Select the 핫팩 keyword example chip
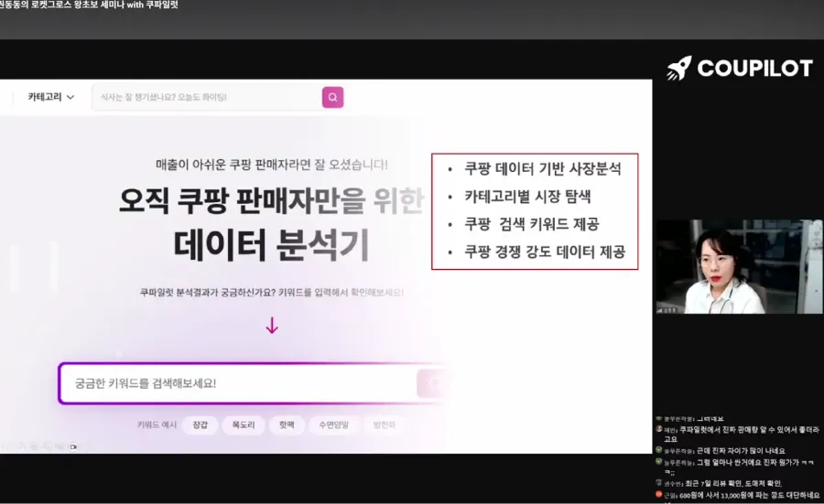 coord(287,424)
